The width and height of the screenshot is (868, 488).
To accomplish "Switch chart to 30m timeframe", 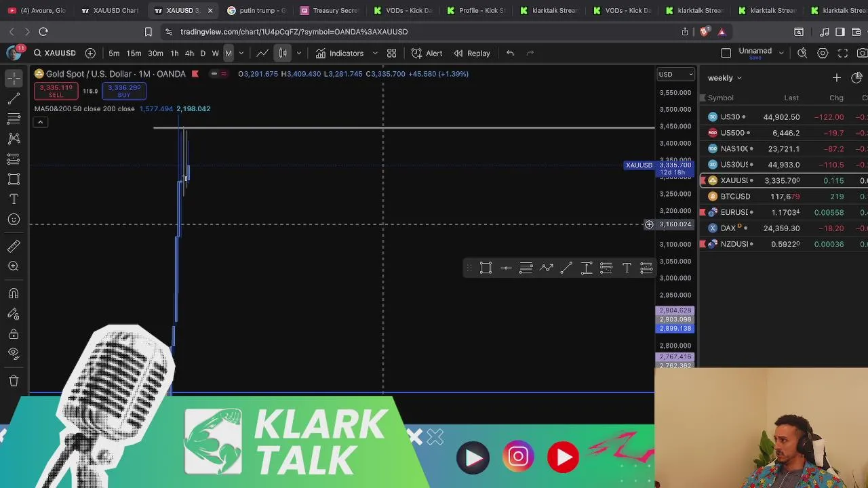I will [x=155, y=53].
